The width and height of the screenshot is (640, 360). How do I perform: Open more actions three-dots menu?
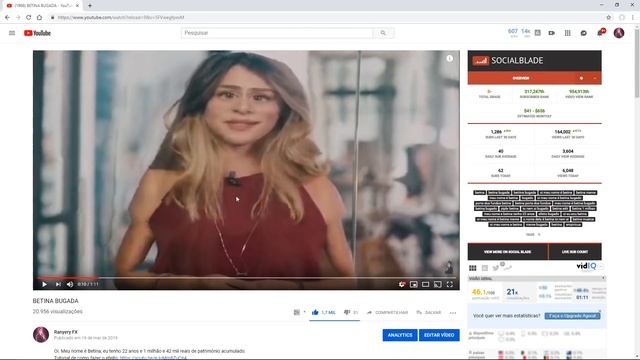point(453,313)
